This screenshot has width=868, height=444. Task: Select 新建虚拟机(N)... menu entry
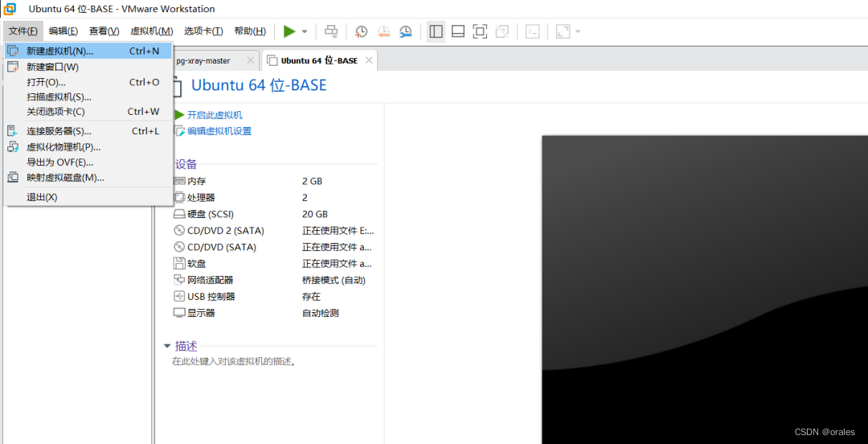[88, 51]
